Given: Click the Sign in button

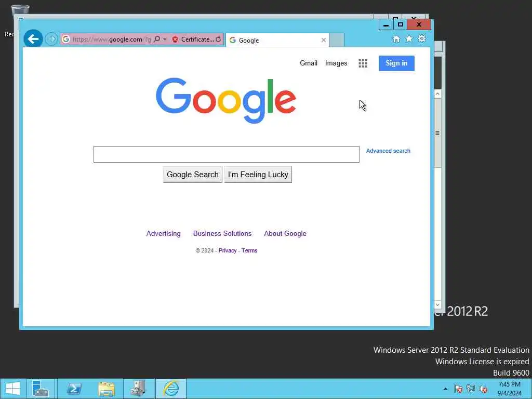Looking at the screenshot, I should 396,63.
